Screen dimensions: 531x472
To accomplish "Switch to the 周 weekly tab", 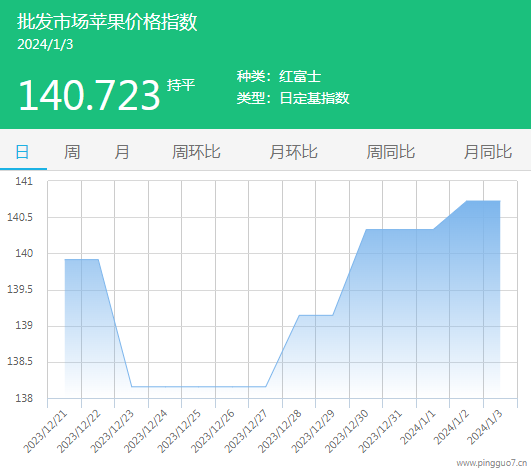I will pyautogui.click(x=72, y=152).
